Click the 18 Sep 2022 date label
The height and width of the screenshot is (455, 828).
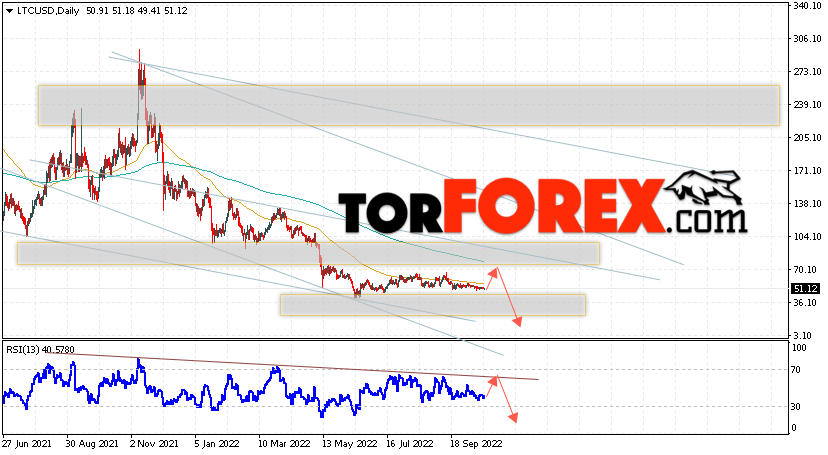[x=476, y=444]
